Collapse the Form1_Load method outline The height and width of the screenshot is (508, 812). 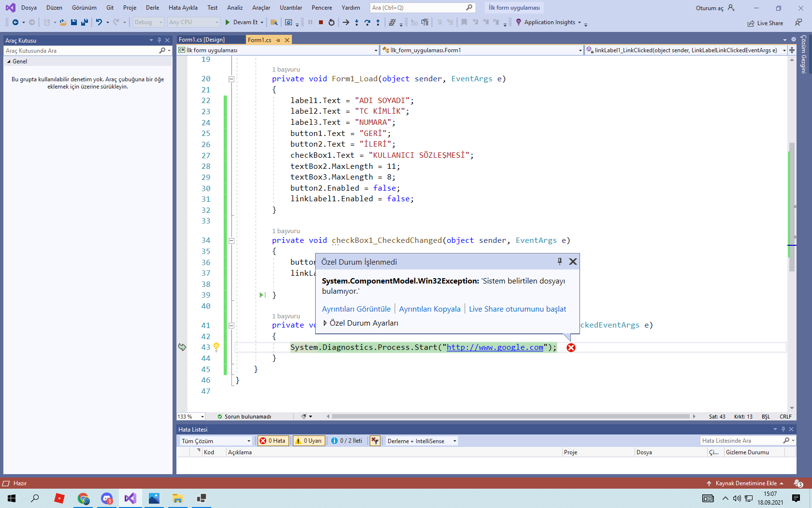click(x=232, y=79)
